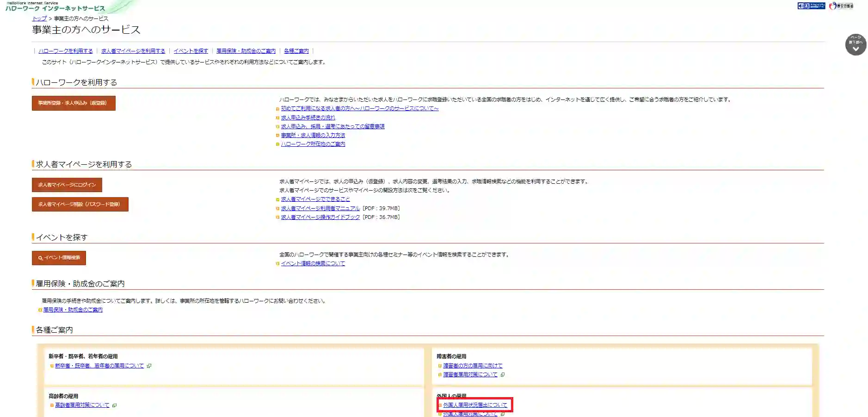Click the accessibility tool banner icon at top right
Viewport: 868px width, 417px height.
[811, 6]
